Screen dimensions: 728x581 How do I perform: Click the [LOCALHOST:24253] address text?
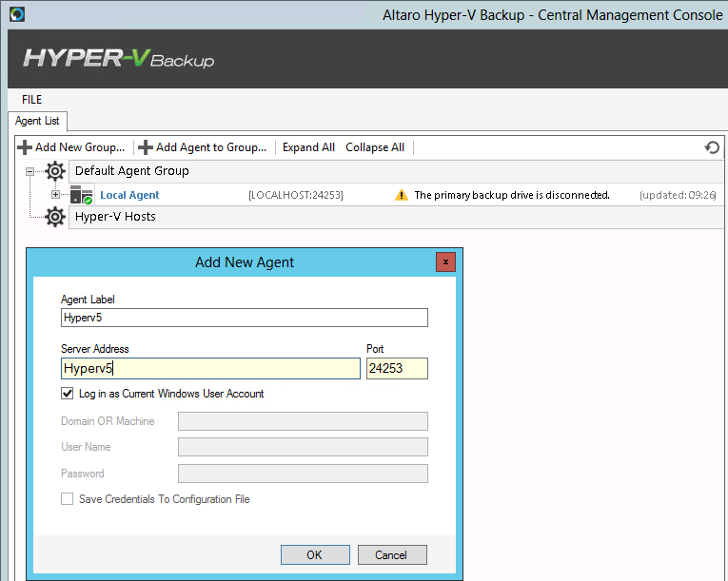296,195
